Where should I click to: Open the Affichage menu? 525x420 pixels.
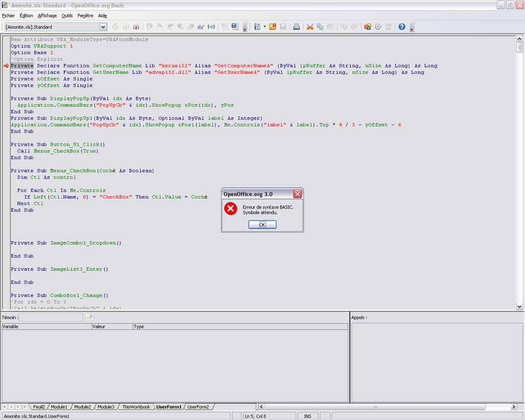pos(47,16)
